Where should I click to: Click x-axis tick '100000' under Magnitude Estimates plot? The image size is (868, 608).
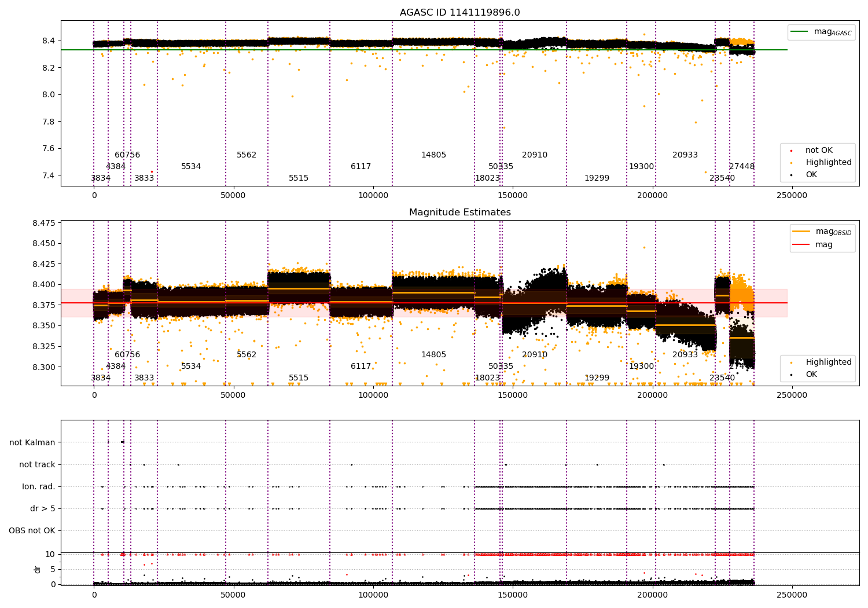[x=373, y=395]
